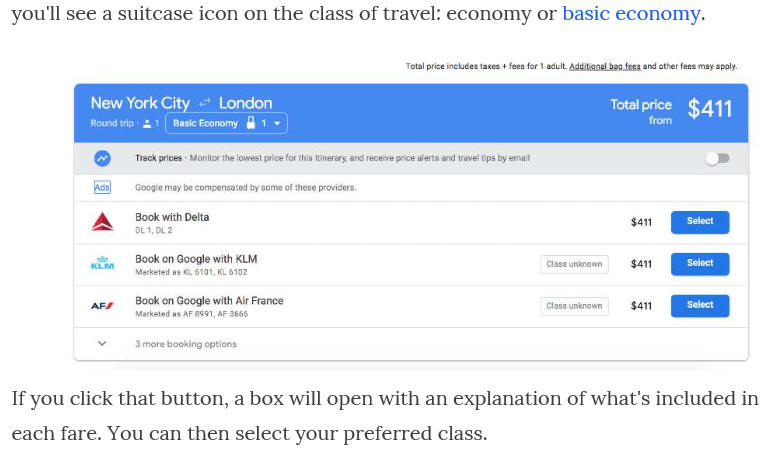Click the Ads label icon
Image resolution: width=778 pixels, height=454 pixels.
tap(102, 187)
